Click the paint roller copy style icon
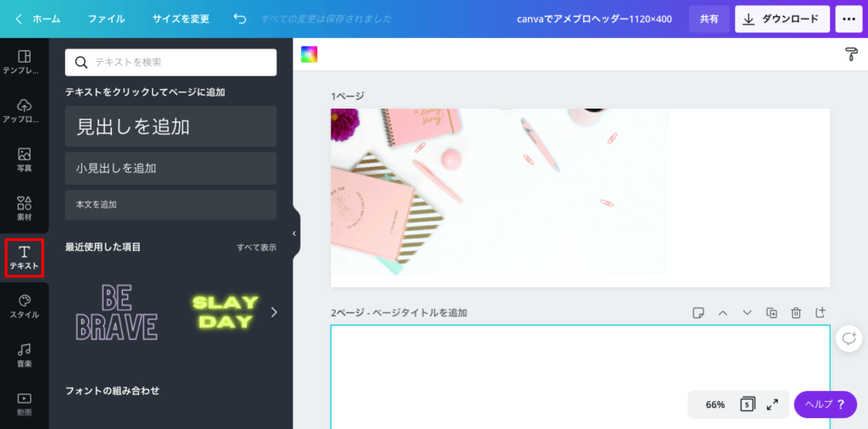The image size is (868, 429). (x=851, y=54)
